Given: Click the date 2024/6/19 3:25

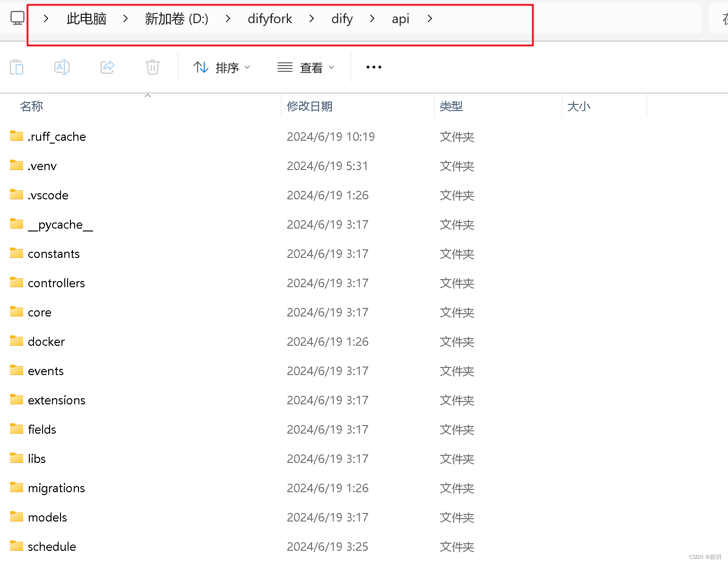Looking at the screenshot, I should 327,547.
